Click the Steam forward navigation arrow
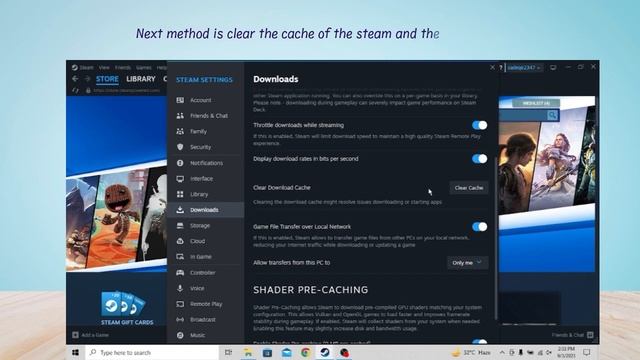The width and height of the screenshot is (640, 360). point(87,79)
